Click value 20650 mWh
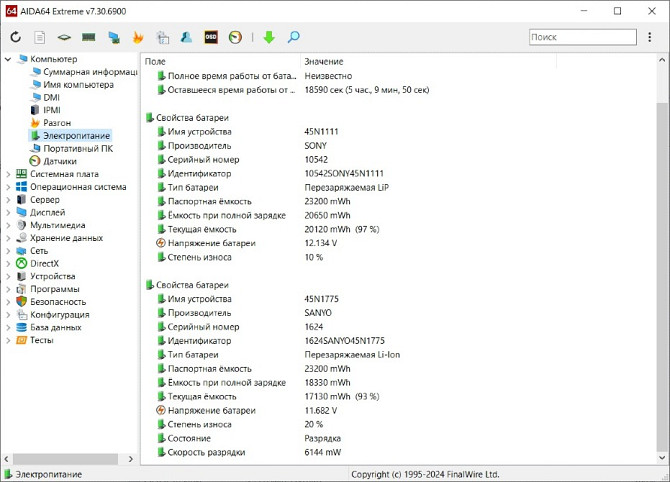 [x=327, y=215]
